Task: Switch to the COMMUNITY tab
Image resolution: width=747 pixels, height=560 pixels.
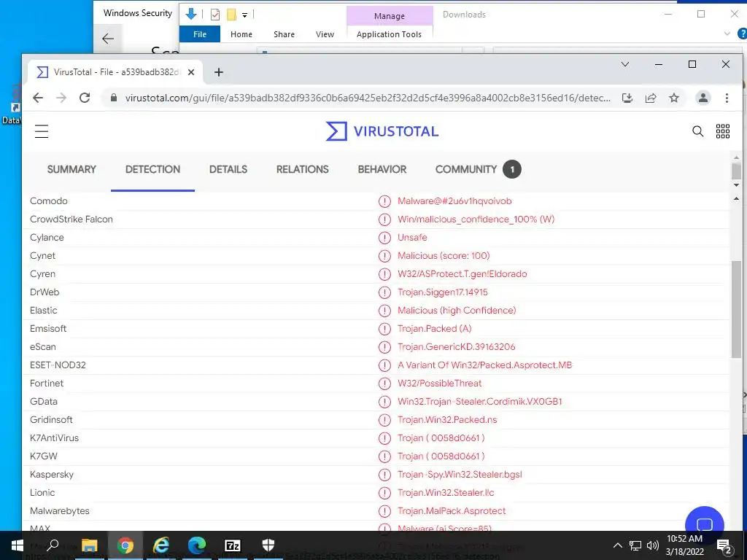Action: (x=478, y=169)
